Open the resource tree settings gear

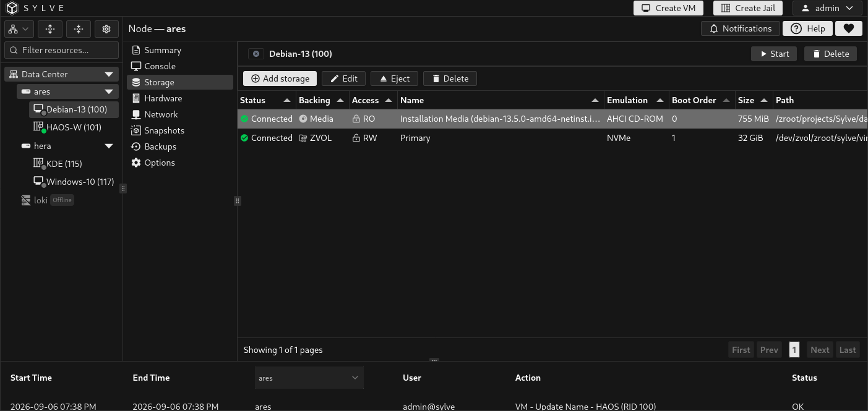click(x=106, y=29)
